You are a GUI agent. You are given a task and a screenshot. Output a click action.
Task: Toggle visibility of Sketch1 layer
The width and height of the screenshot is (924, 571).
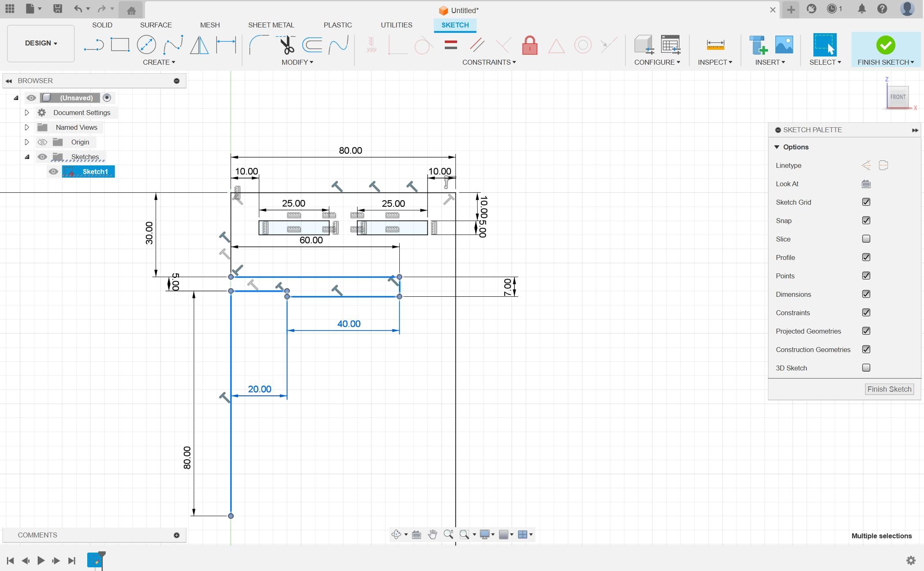pyautogui.click(x=52, y=172)
